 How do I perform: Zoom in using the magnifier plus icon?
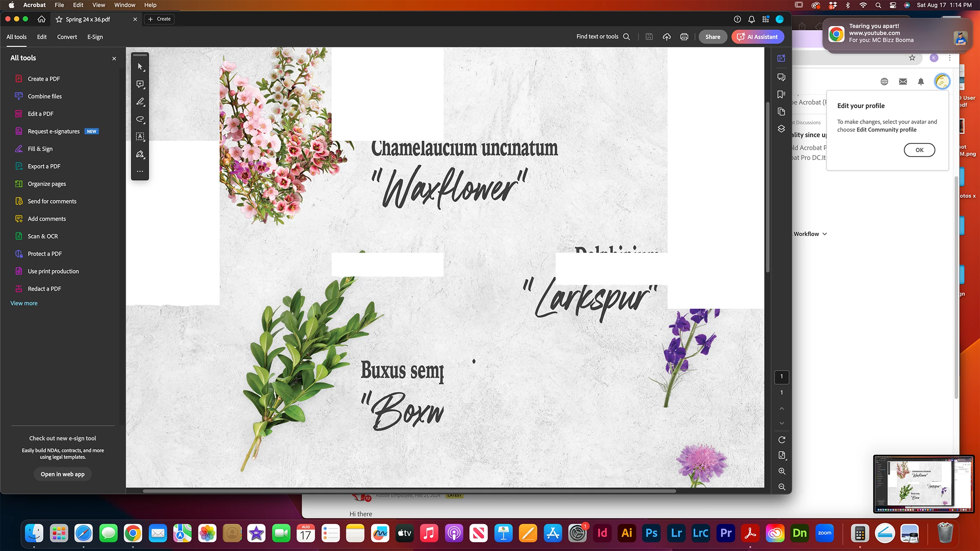782,471
